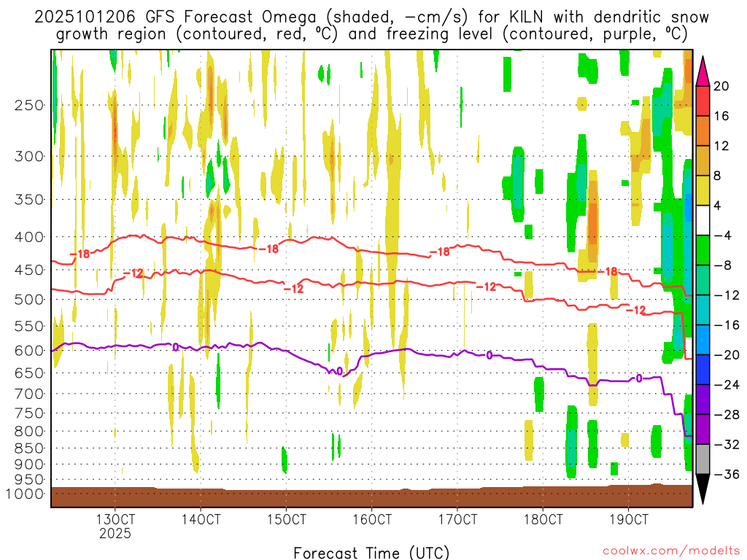Click the 180CT time axis label

[543, 519]
